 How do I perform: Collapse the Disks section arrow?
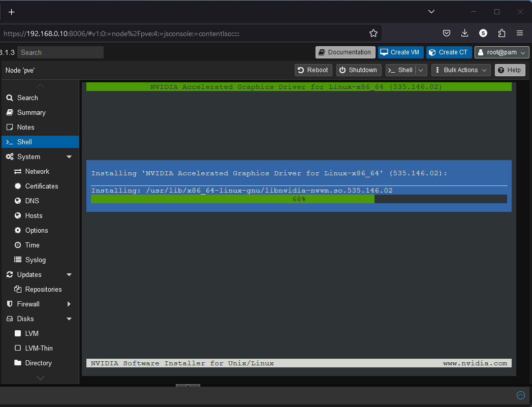(x=69, y=319)
